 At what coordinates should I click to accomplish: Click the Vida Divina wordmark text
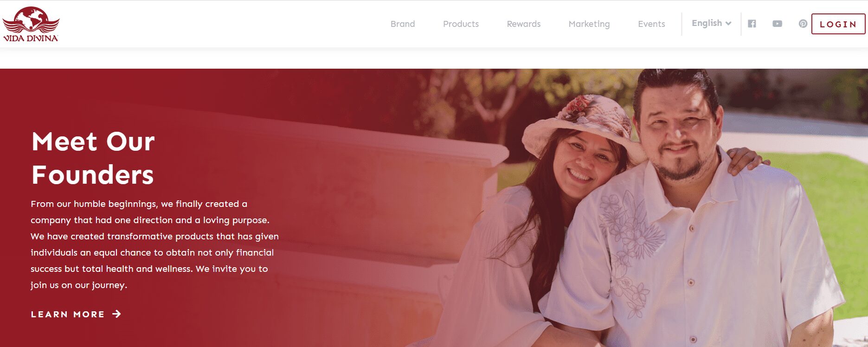31,38
